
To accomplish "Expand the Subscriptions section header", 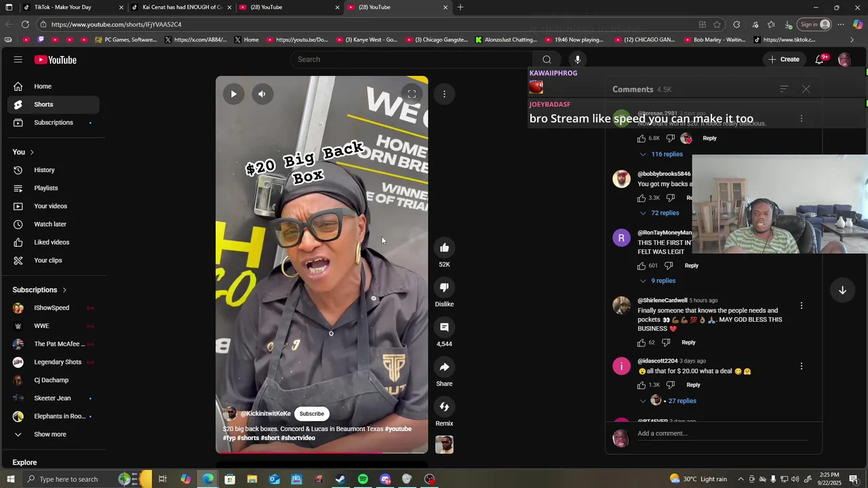I will point(40,290).
